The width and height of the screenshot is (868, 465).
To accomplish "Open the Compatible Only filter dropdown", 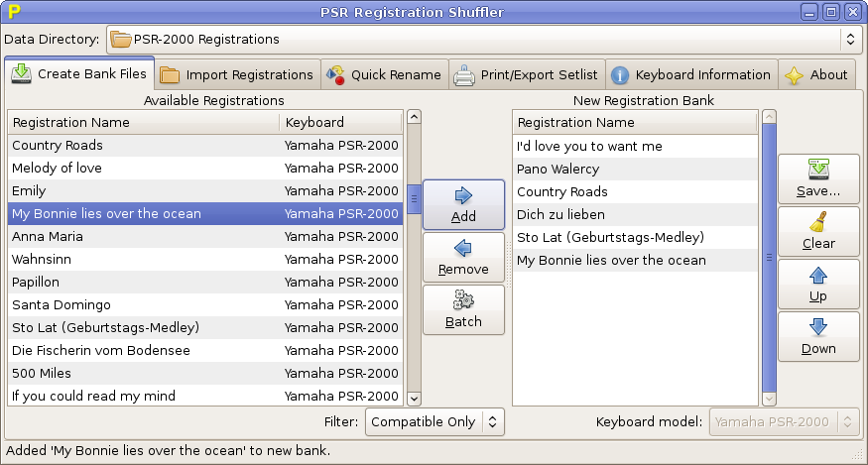I will tap(435, 421).
